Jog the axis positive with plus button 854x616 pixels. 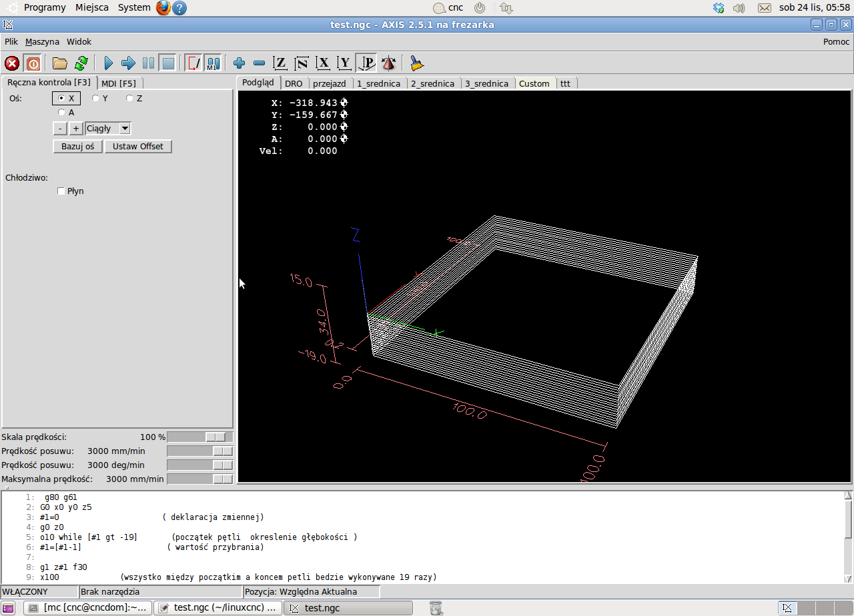(76, 128)
